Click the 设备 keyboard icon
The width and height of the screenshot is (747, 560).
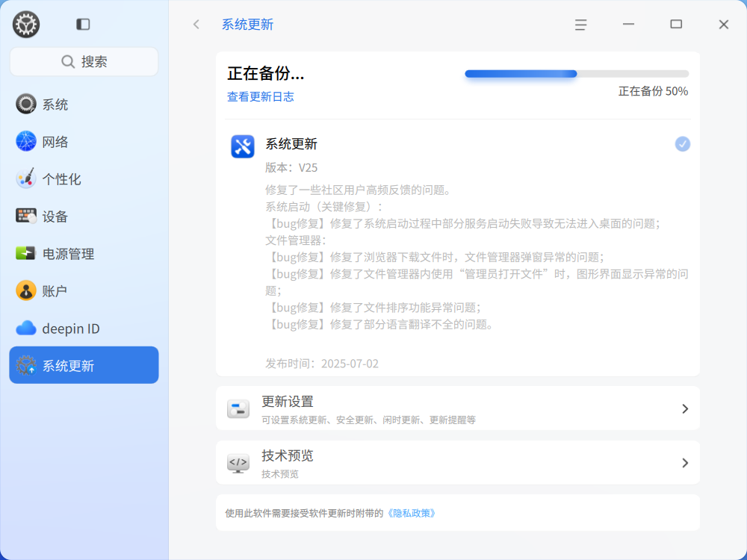[25, 217]
